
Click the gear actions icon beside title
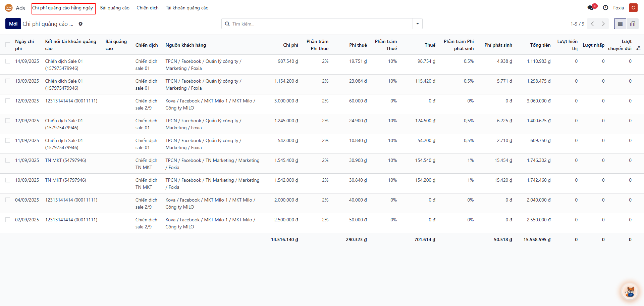(x=80, y=24)
